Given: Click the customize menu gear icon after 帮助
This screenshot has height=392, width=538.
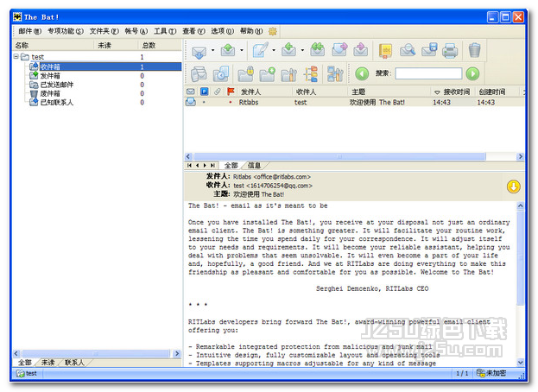Looking at the screenshot, I should [x=273, y=31].
